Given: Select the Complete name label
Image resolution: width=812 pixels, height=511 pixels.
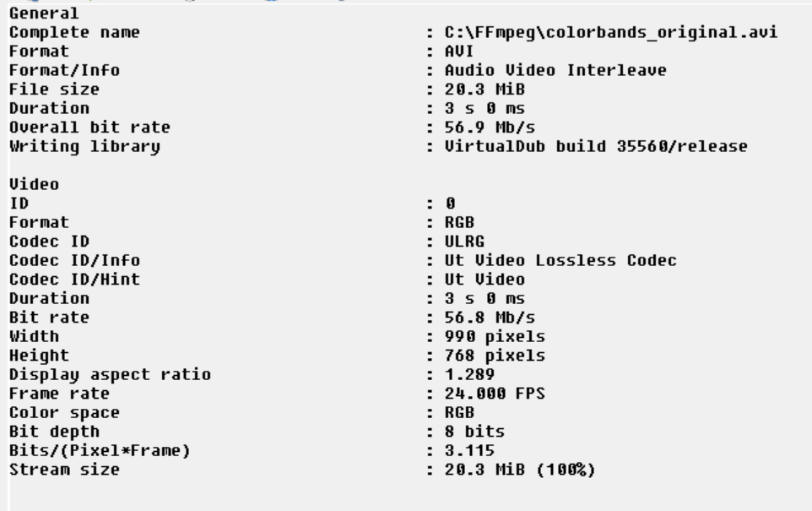Looking at the screenshot, I should 74,33.
